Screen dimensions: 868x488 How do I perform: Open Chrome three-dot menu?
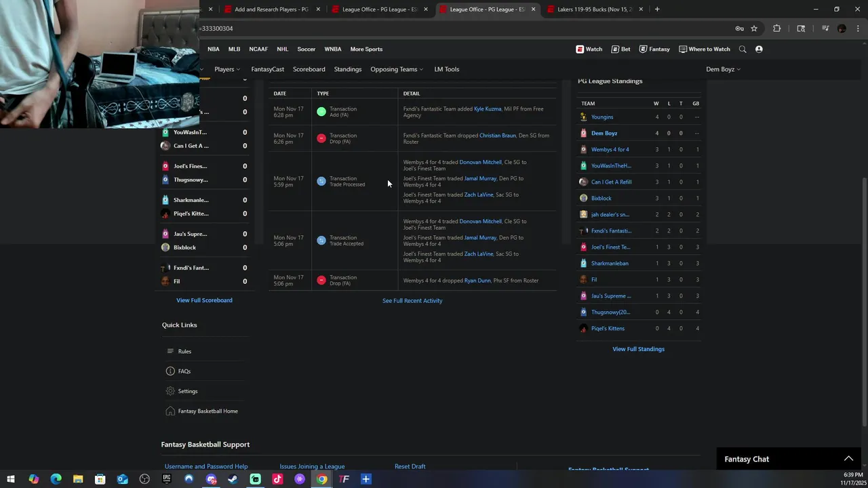tap(858, 28)
